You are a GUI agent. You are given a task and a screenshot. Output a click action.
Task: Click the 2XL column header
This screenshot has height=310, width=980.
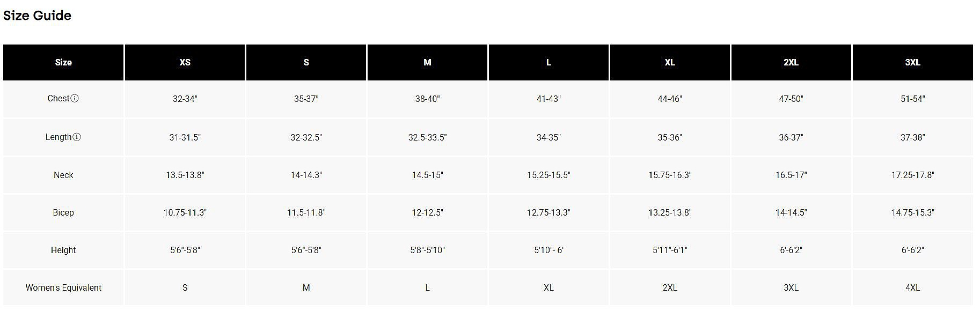coord(791,63)
